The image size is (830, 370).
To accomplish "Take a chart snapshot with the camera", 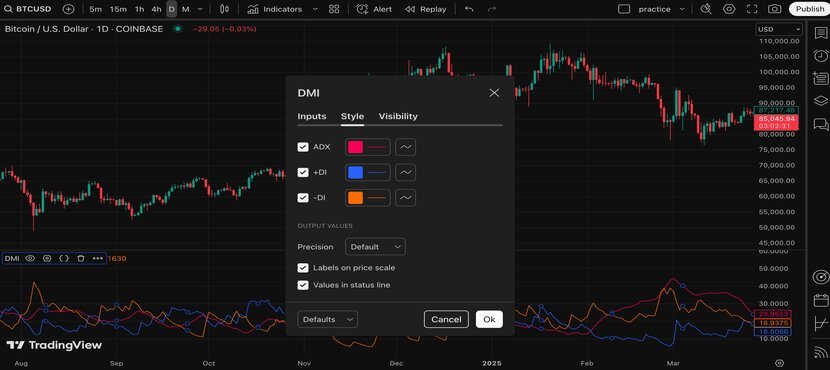I will pyautogui.click(x=774, y=9).
